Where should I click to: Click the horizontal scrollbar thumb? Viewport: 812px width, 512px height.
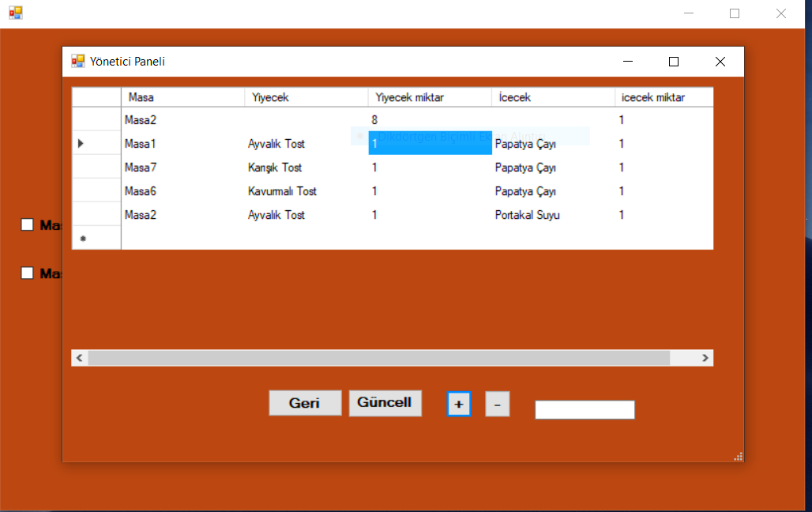coord(379,357)
